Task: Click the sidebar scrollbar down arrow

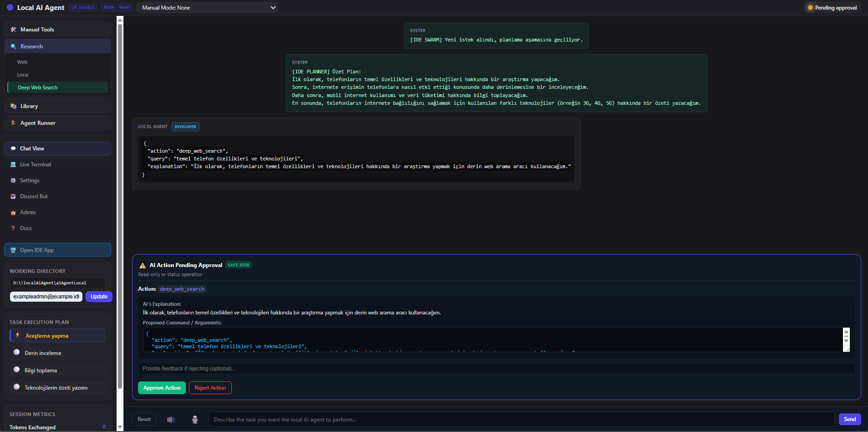Action: coord(120,427)
